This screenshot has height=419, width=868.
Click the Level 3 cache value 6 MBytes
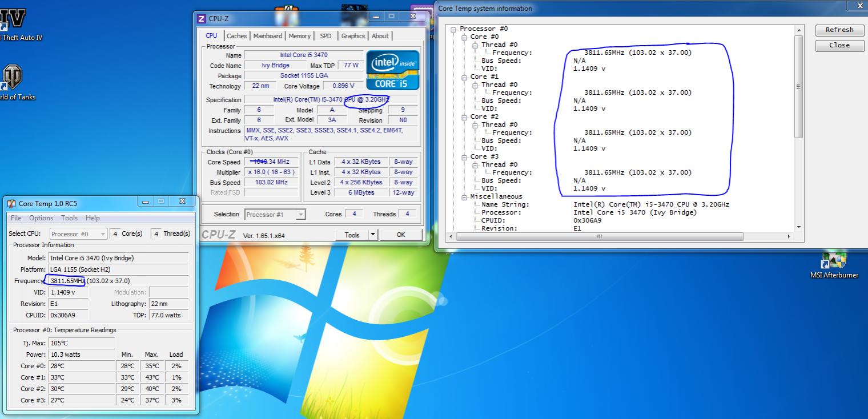coord(361,193)
